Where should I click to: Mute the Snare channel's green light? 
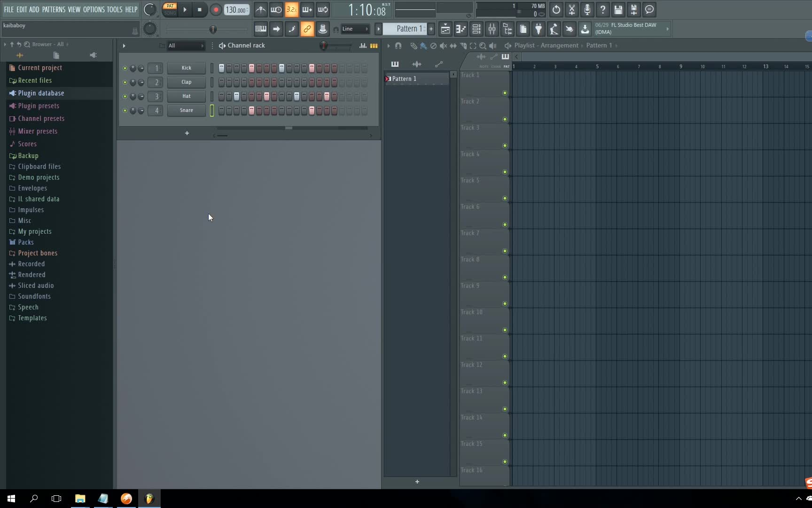[125, 111]
